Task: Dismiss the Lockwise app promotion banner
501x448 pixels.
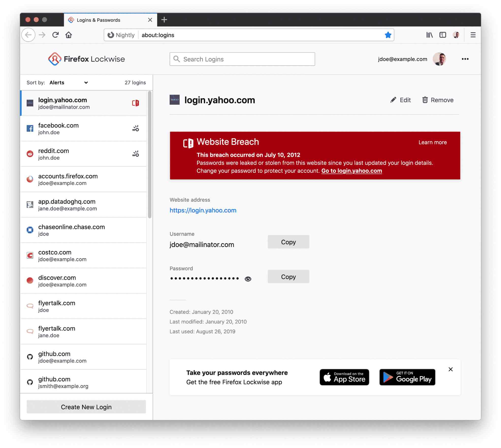Action: 451,369
